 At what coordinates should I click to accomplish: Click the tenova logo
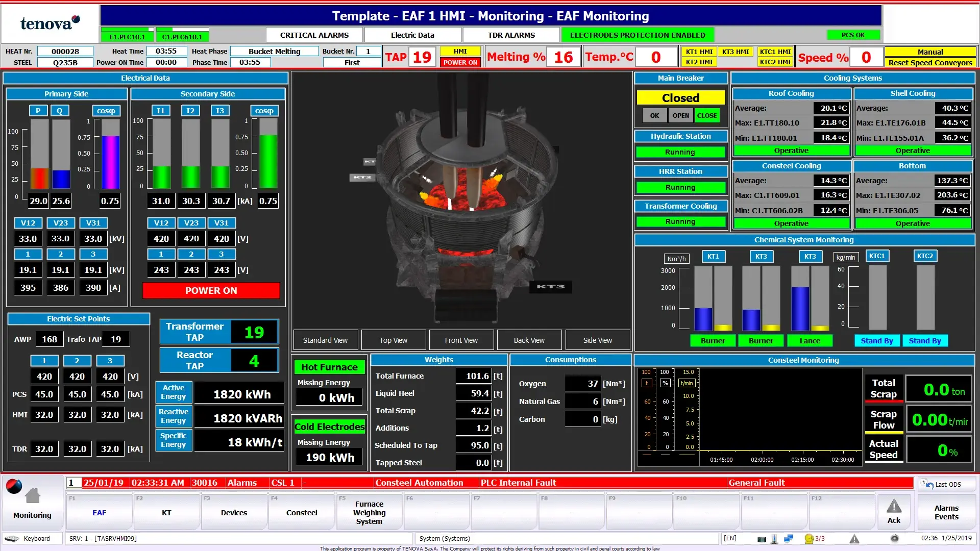click(x=50, y=22)
